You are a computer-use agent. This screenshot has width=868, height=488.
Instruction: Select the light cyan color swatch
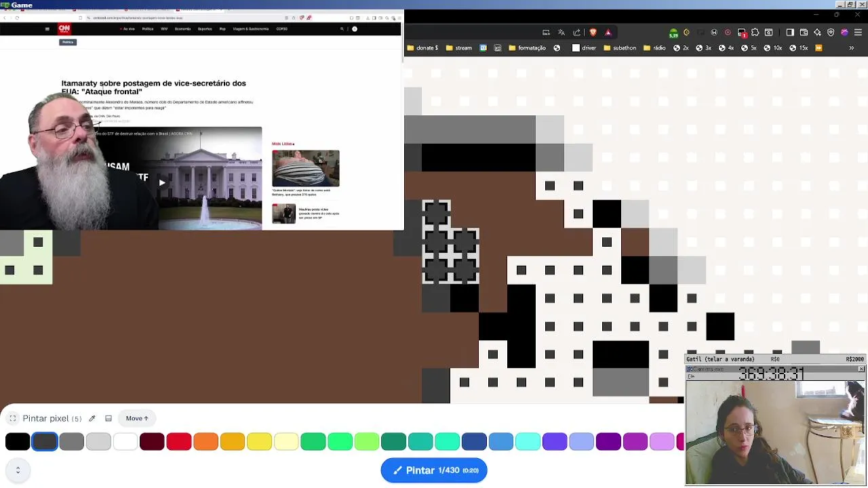click(528, 442)
